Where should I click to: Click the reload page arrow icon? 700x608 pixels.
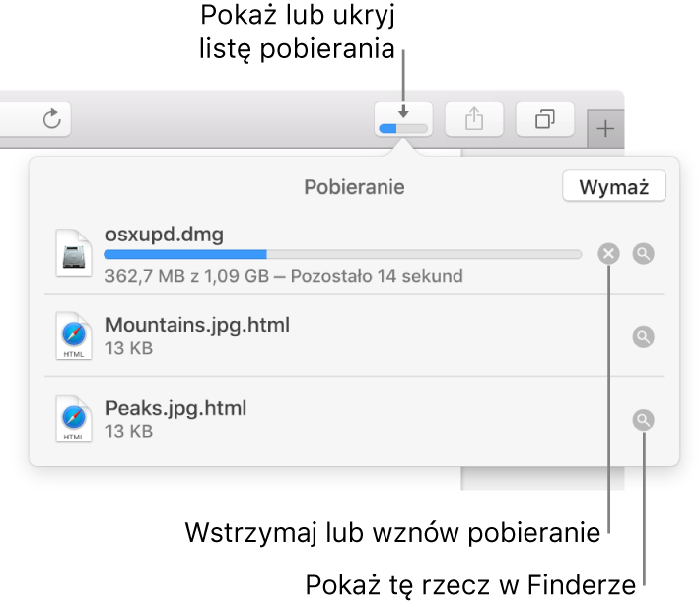click(x=52, y=119)
